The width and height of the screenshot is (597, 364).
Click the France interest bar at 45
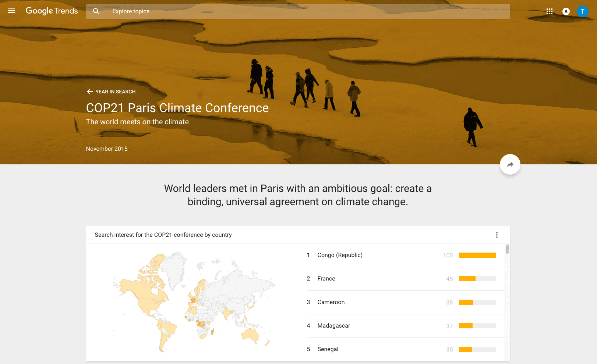(467, 279)
